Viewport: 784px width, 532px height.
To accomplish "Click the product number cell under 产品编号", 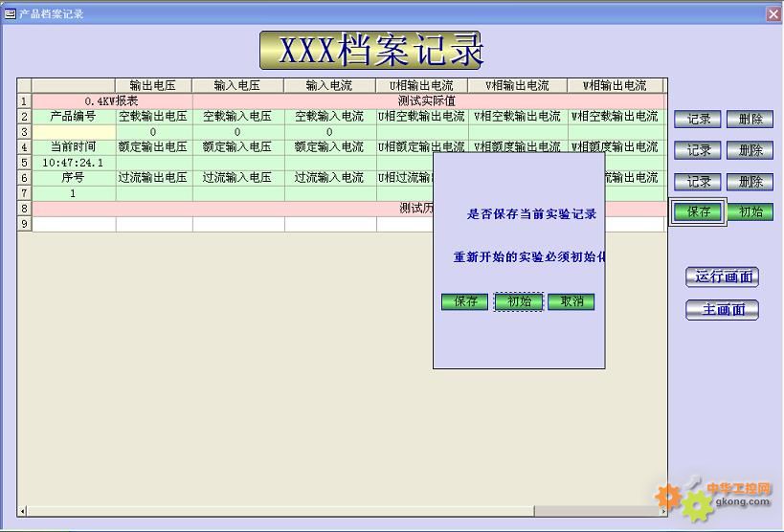I will click(x=73, y=132).
